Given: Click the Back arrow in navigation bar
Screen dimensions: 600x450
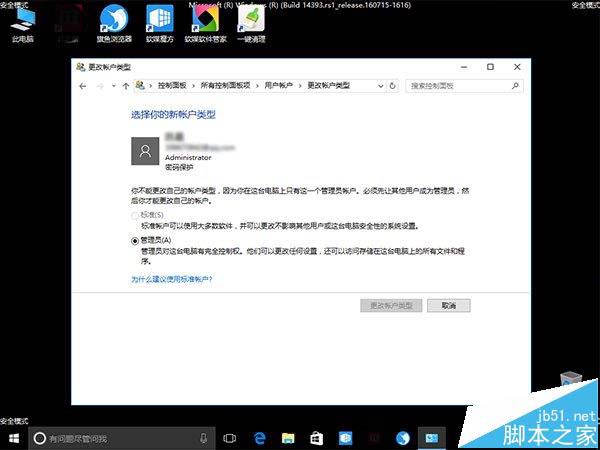Looking at the screenshot, I should [x=83, y=86].
